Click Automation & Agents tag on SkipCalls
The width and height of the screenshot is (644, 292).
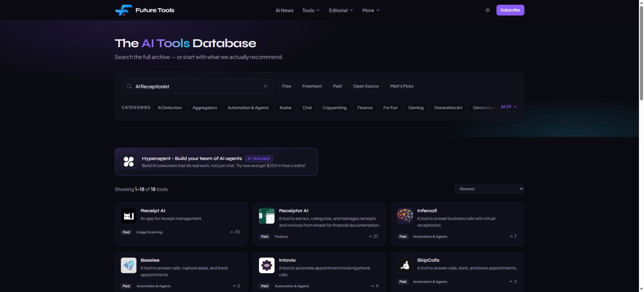click(430, 282)
